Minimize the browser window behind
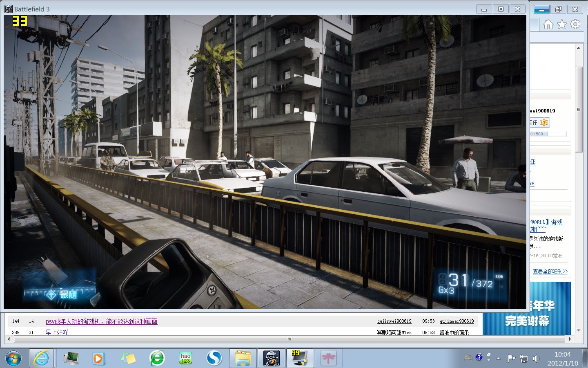This screenshot has height=368, width=588. 541,9
